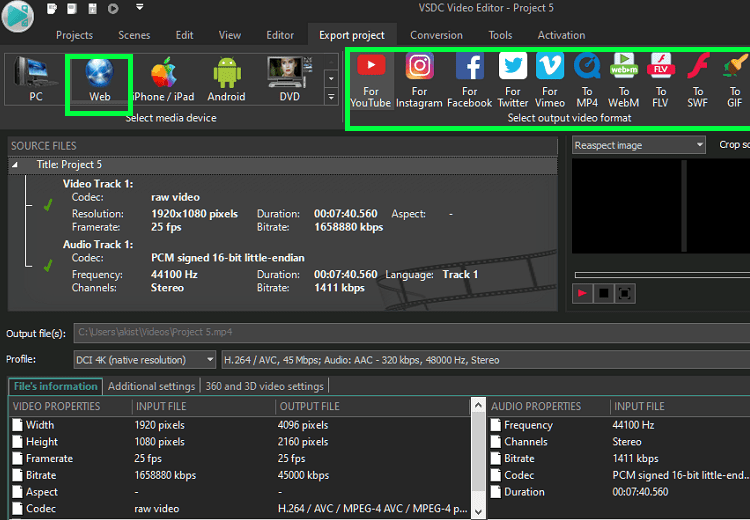Select the Duration audio property row
This screenshot has height=520, width=750.
619,492
